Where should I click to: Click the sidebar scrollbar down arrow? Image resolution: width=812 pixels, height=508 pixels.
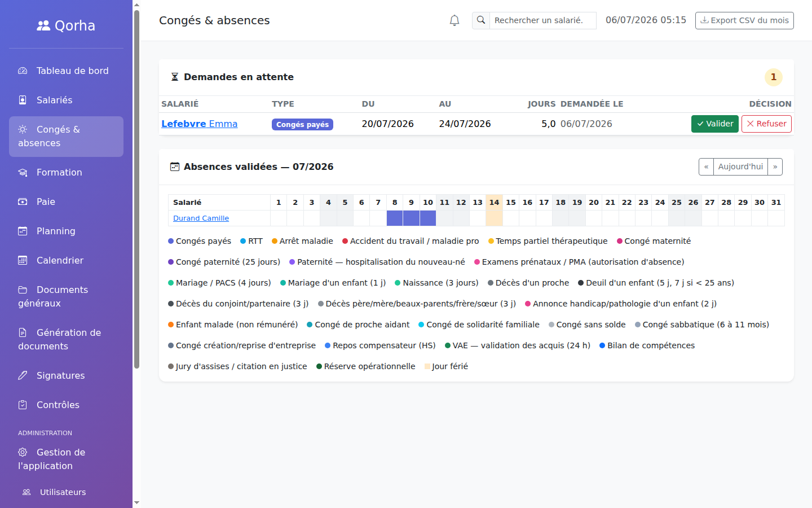pyautogui.click(x=136, y=502)
